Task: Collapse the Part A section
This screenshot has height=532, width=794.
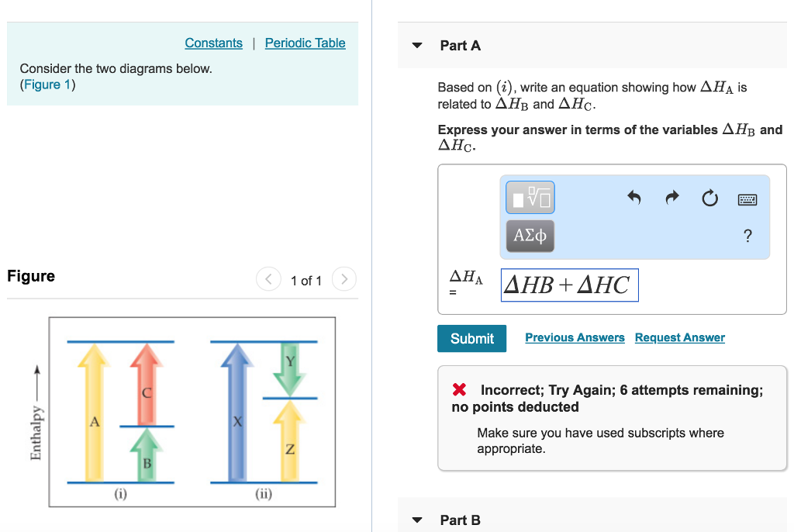Action: pyautogui.click(x=417, y=45)
